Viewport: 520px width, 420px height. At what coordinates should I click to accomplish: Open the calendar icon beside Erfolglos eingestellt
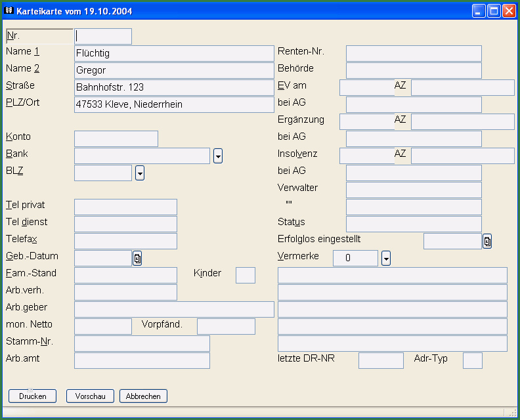[487, 241]
